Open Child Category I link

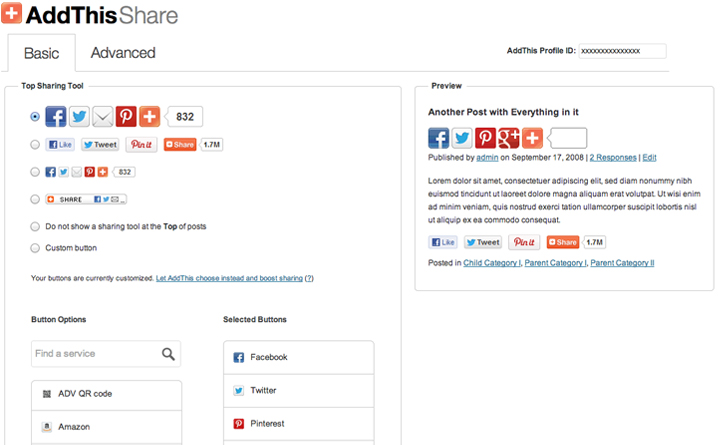[x=492, y=263]
